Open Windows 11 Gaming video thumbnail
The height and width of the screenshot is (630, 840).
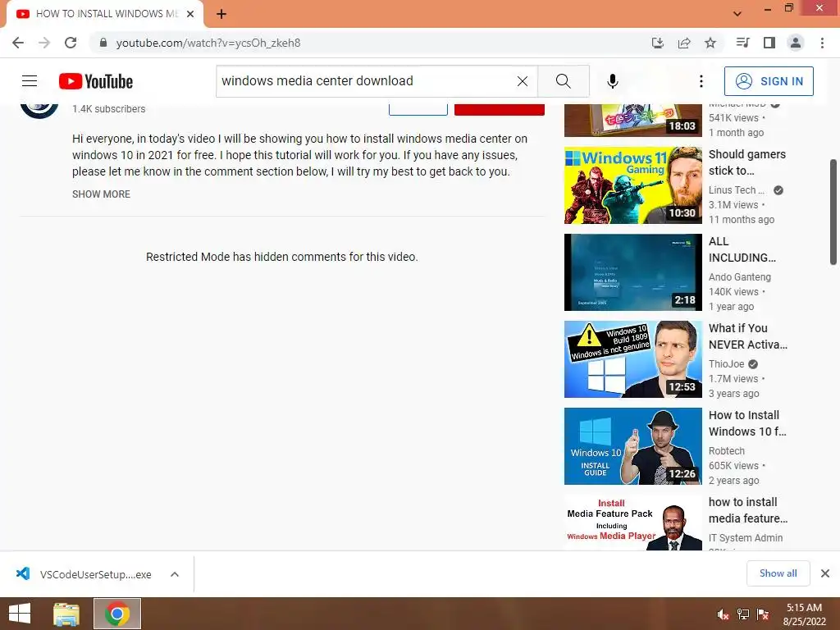click(632, 185)
